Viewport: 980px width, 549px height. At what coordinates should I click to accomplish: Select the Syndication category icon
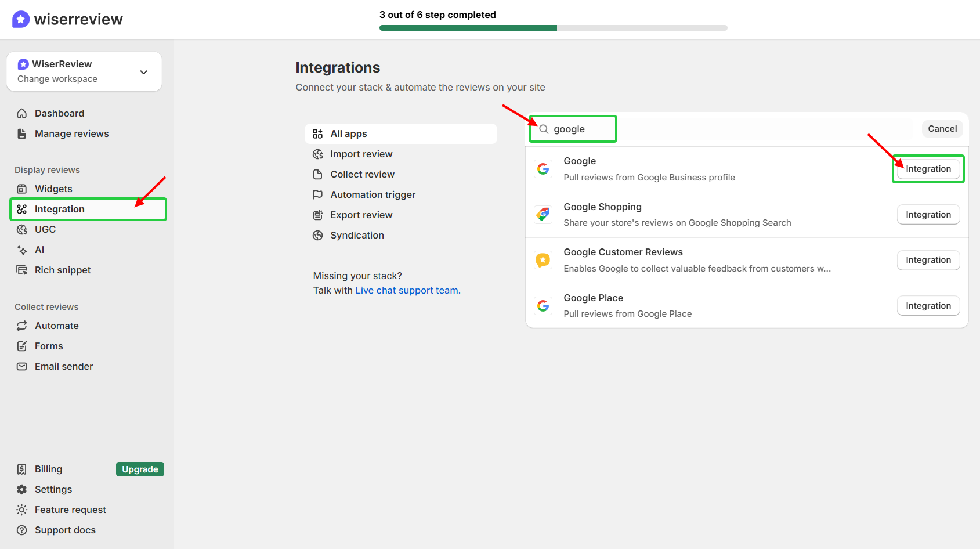point(318,235)
